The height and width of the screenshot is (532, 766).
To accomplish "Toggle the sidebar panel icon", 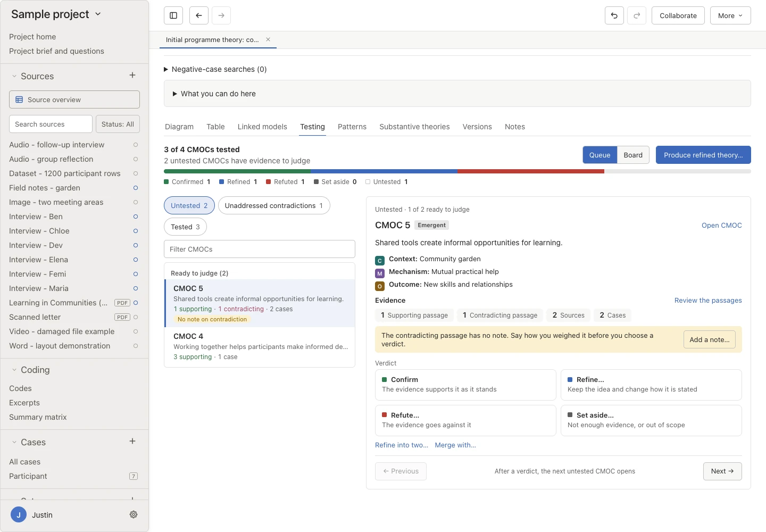I will [x=173, y=15].
